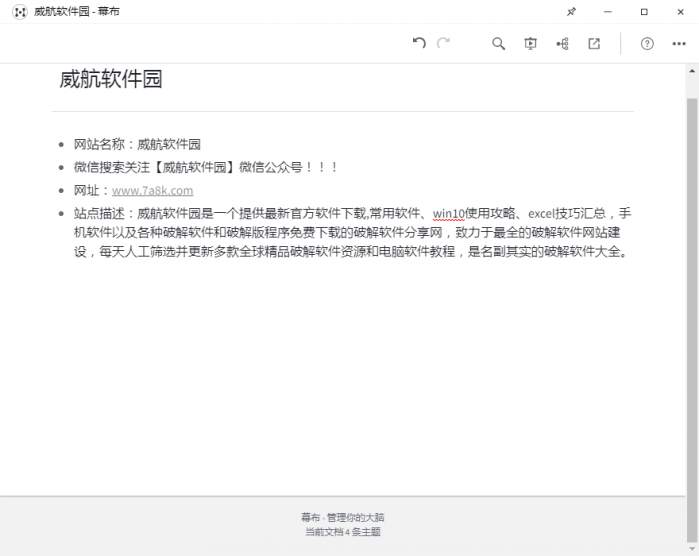Image resolution: width=699 pixels, height=556 pixels.
Task: Click bullet of 网站名称 item
Action: pyautogui.click(x=62, y=144)
